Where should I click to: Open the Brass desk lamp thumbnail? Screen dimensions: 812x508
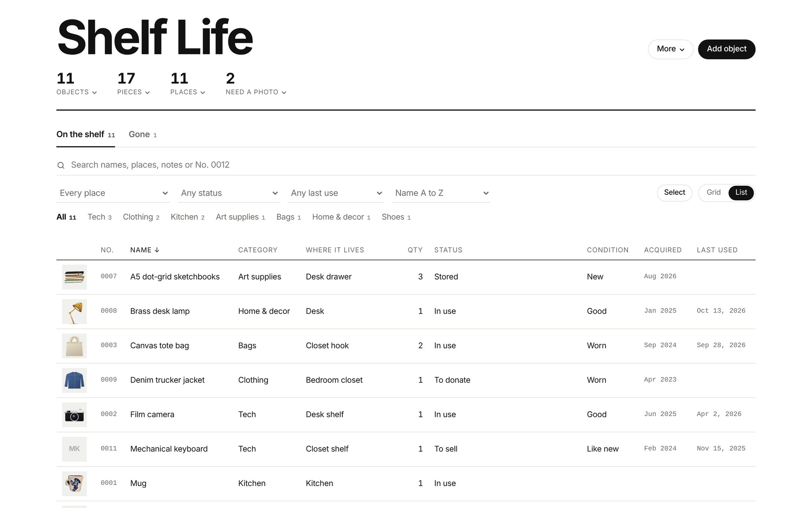pyautogui.click(x=74, y=312)
